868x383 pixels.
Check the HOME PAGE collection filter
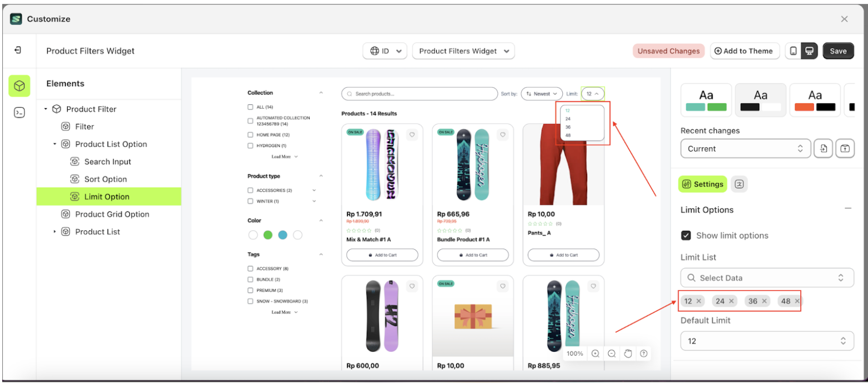[251, 135]
